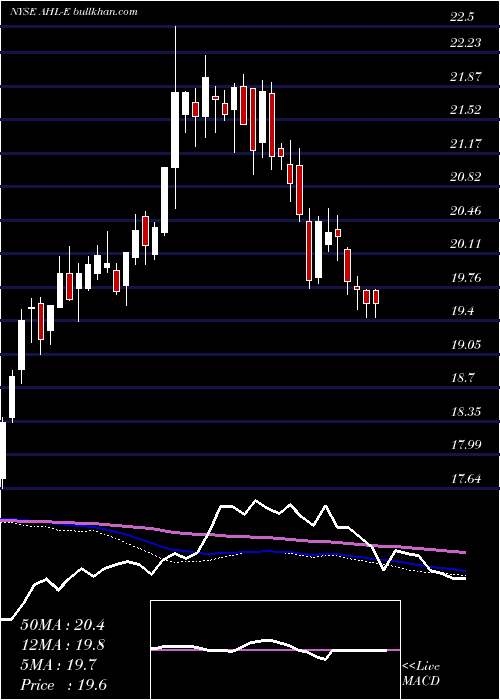Viewport: 500px width, 700px height.
Task: Click the 12MA : 19.8 readout
Action: click(63, 645)
